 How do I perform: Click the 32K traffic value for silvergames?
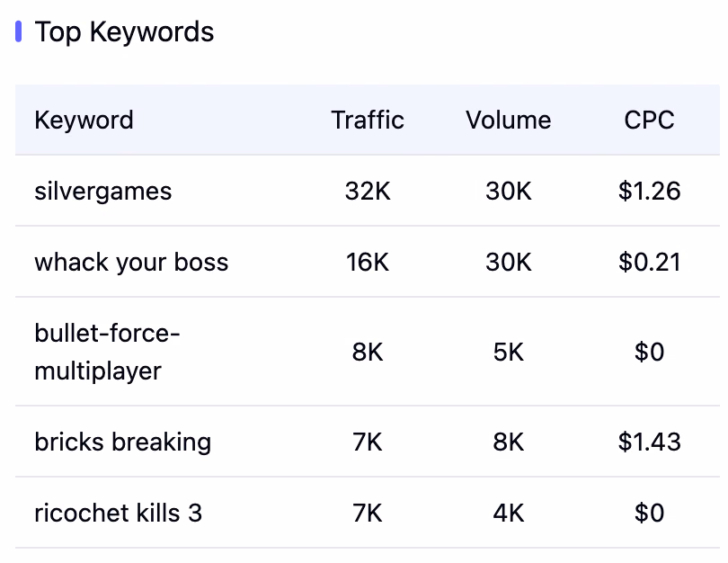click(x=368, y=191)
